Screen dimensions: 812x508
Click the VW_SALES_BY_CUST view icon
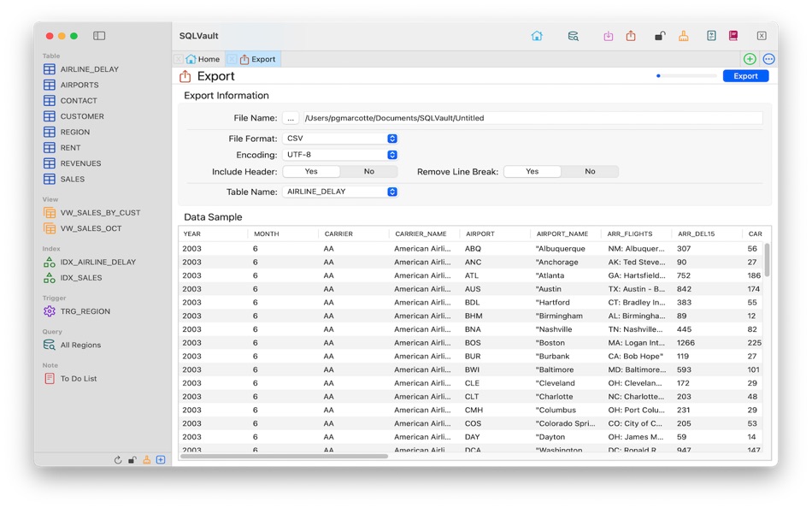(50, 213)
